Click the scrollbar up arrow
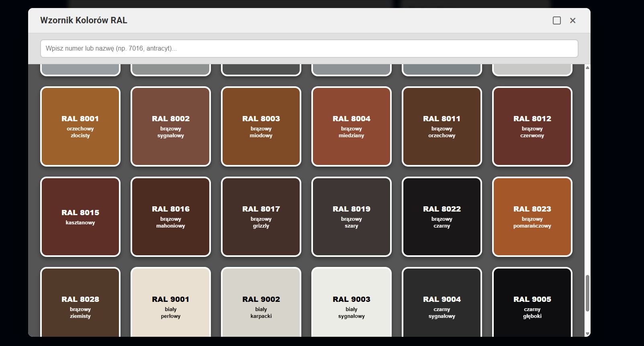 (587, 67)
